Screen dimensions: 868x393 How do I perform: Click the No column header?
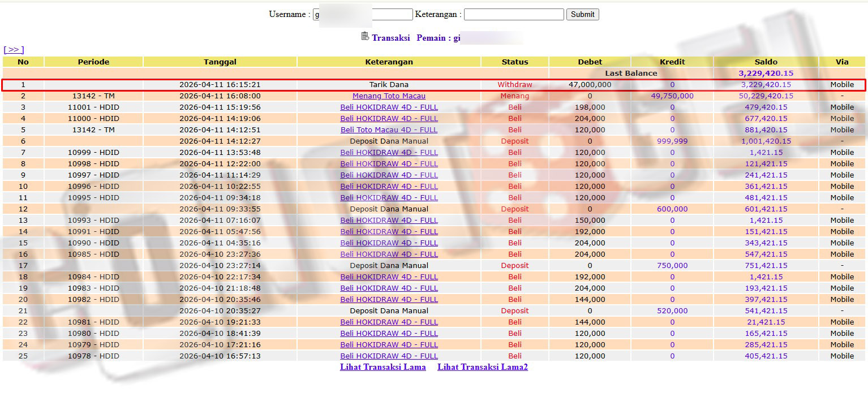pyautogui.click(x=23, y=62)
